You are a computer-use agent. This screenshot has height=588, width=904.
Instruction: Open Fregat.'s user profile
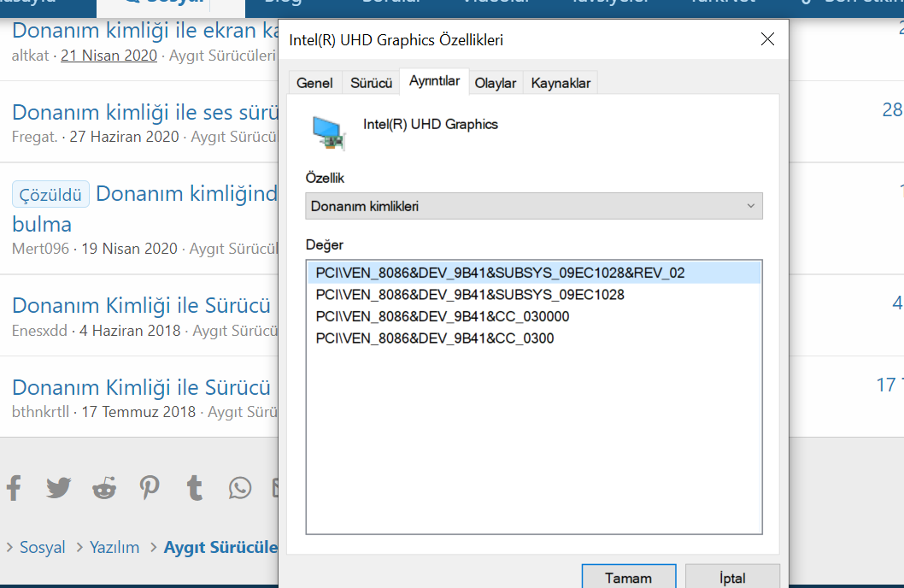[35, 138]
